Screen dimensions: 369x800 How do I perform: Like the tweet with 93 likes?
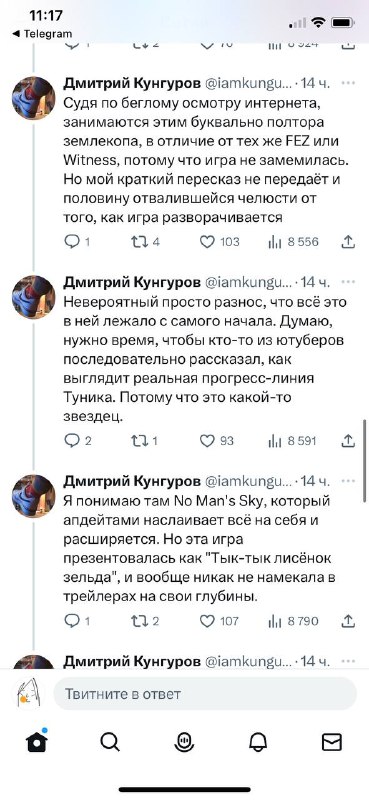[207, 441]
